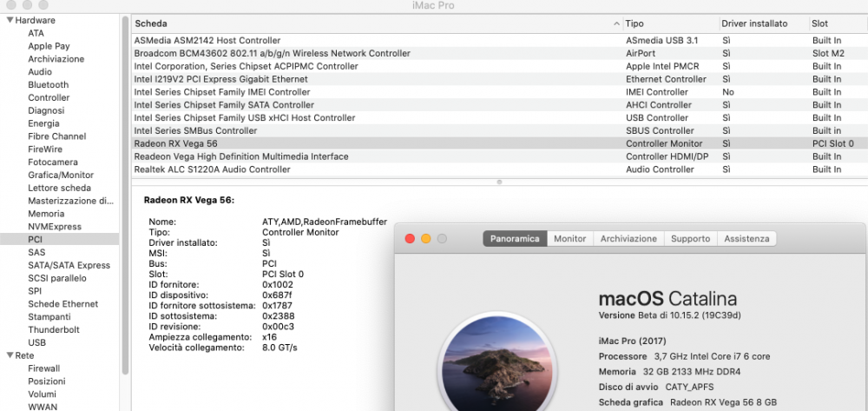Screen dimensions: 868x411
Task: Close the About This Mac window
Action: pyautogui.click(x=411, y=239)
